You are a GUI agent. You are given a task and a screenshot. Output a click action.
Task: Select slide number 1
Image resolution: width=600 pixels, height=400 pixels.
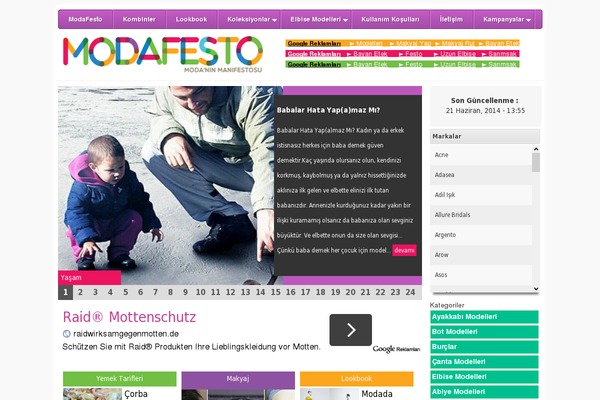(x=65, y=292)
